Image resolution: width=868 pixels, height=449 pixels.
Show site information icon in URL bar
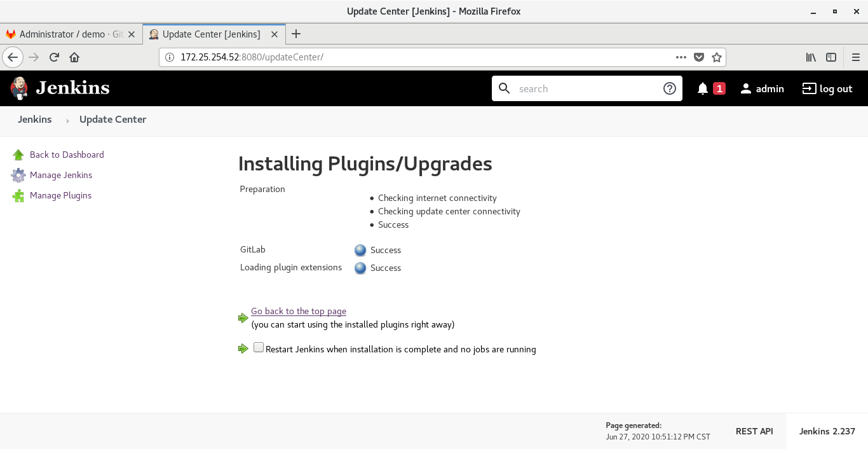[x=170, y=57]
